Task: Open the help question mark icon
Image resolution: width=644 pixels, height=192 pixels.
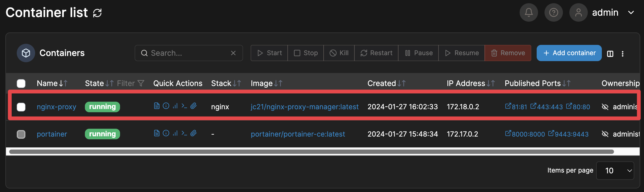Action: click(x=553, y=12)
